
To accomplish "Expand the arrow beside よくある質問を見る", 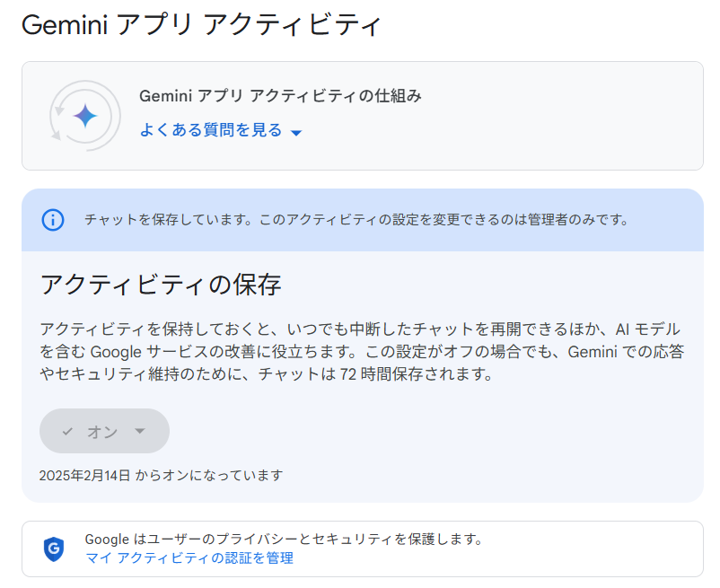I will point(297,133).
